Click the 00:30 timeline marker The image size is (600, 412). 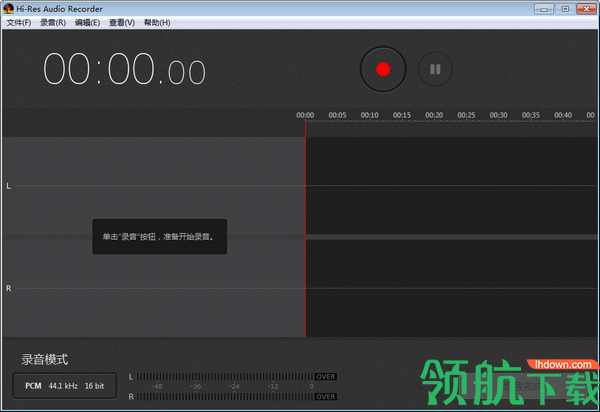(499, 115)
